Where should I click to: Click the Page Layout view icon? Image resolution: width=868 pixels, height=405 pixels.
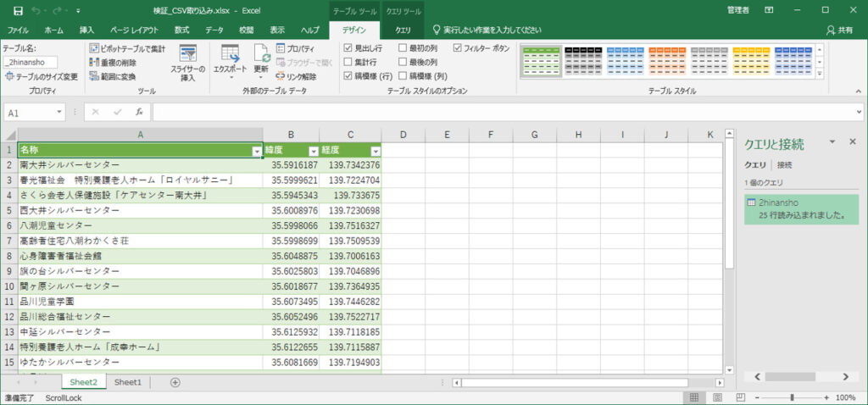click(x=717, y=397)
